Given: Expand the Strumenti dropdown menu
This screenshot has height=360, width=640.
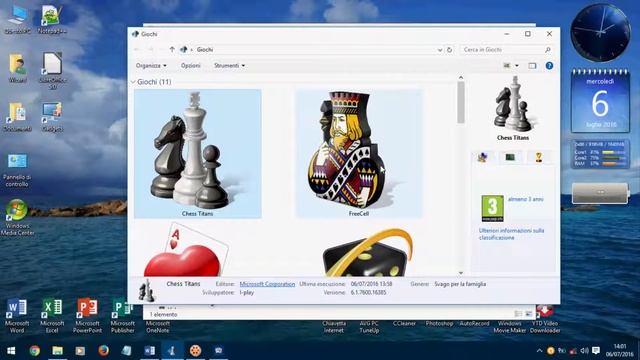Looking at the screenshot, I should coord(229,65).
